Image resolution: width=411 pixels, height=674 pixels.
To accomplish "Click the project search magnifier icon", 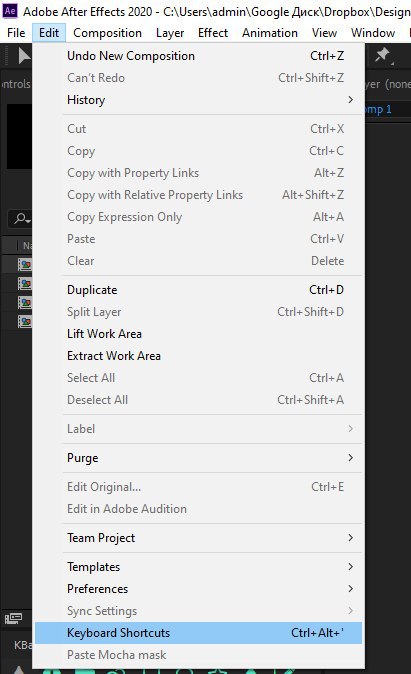I will click(21, 218).
